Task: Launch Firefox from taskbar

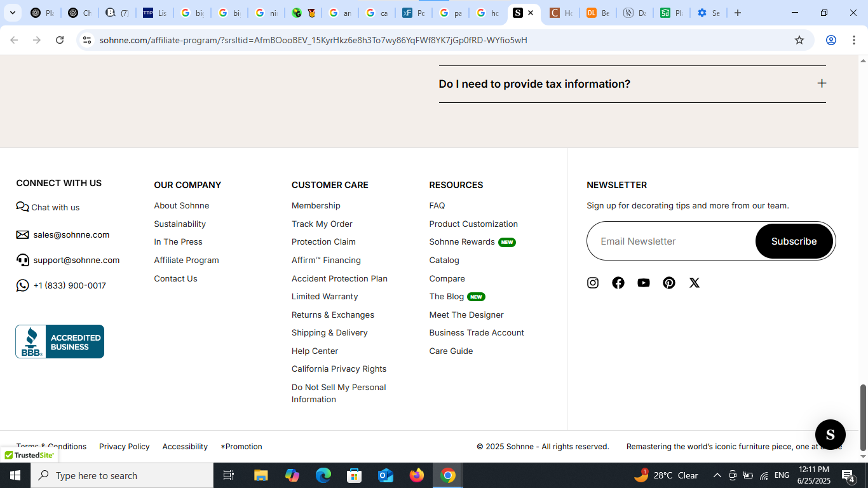Action: coord(417,475)
